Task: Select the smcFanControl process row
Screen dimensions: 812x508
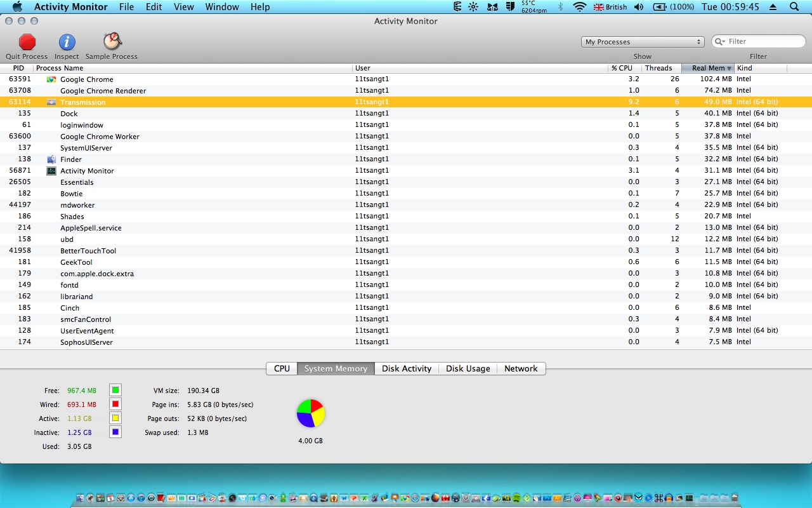Action: click(x=406, y=319)
